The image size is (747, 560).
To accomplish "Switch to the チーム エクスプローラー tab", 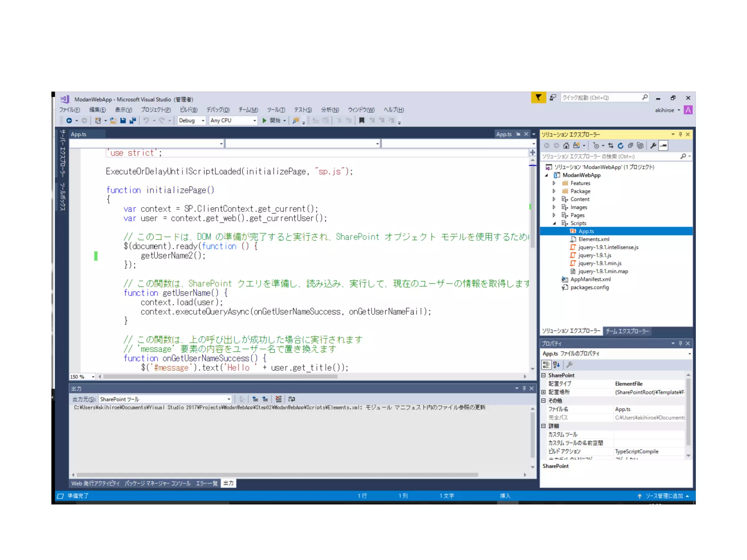I will pos(627,331).
